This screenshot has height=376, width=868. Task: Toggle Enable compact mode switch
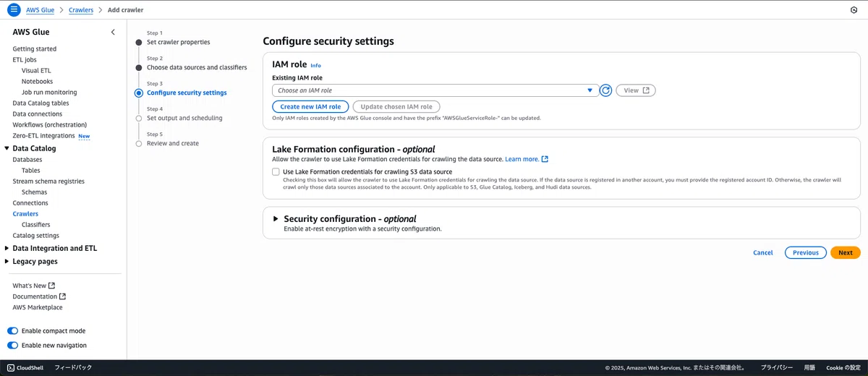(x=13, y=330)
